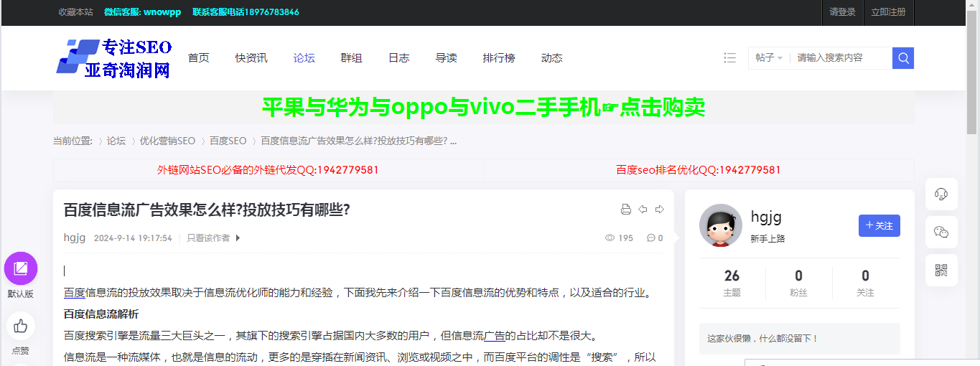Click the 联系客服电话 link
980x366 pixels.
point(246,12)
